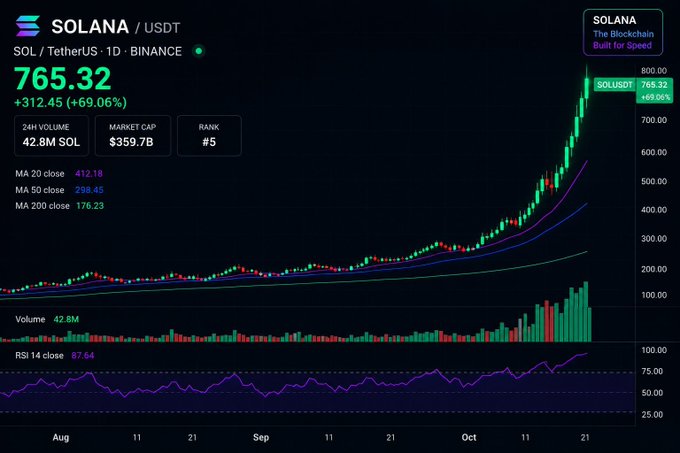The height and width of the screenshot is (453, 680).
Task: Click the RSI 100.00 axis label
Action: (x=654, y=350)
